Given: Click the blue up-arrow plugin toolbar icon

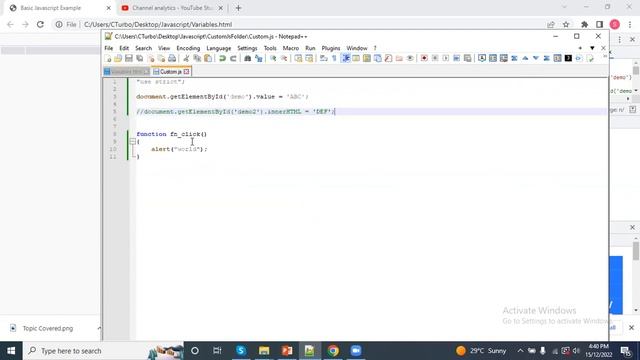Looking at the screenshot, I should click(x=525, y=59).
